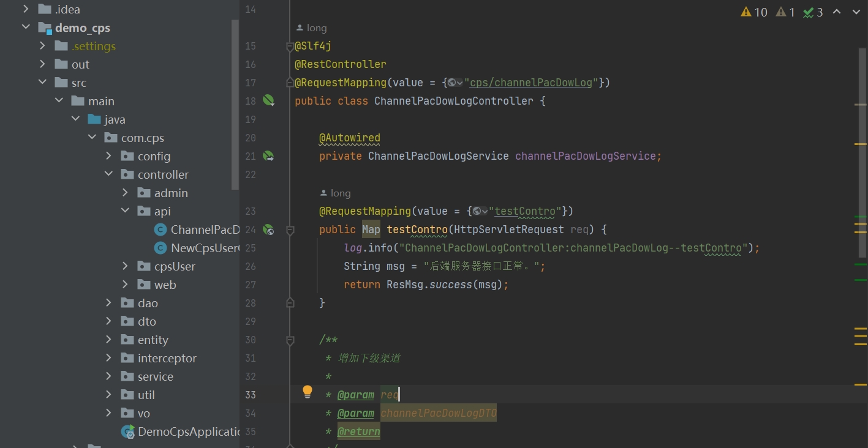Collapse the api package
This screenshot has width=868, height=448.
point(125,211)
